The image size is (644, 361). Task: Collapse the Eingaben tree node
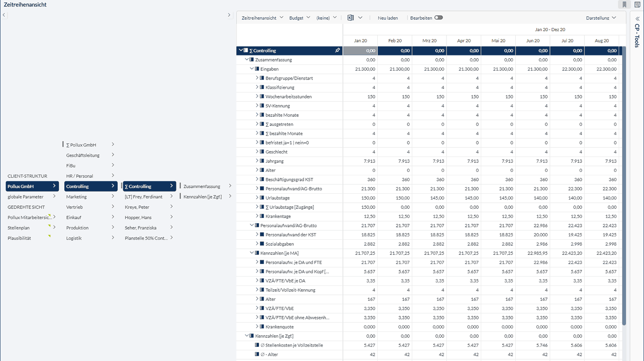tap(252, 69)
